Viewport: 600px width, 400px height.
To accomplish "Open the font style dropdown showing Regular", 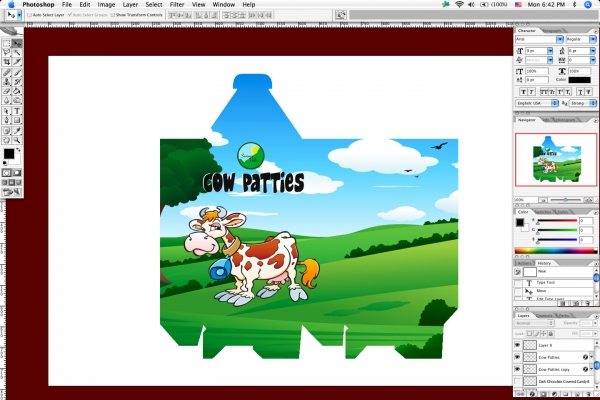I will [x=593, y=39].
